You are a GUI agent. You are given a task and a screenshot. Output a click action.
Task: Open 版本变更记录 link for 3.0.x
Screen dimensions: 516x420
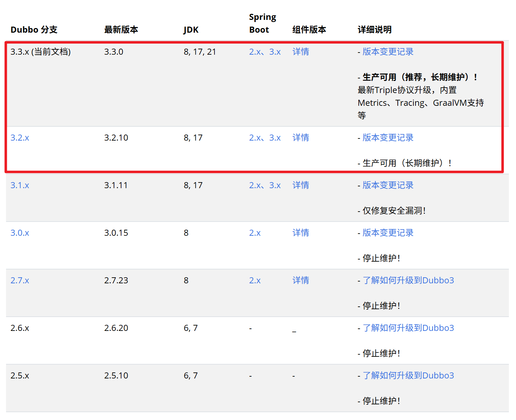click(388, 233)
